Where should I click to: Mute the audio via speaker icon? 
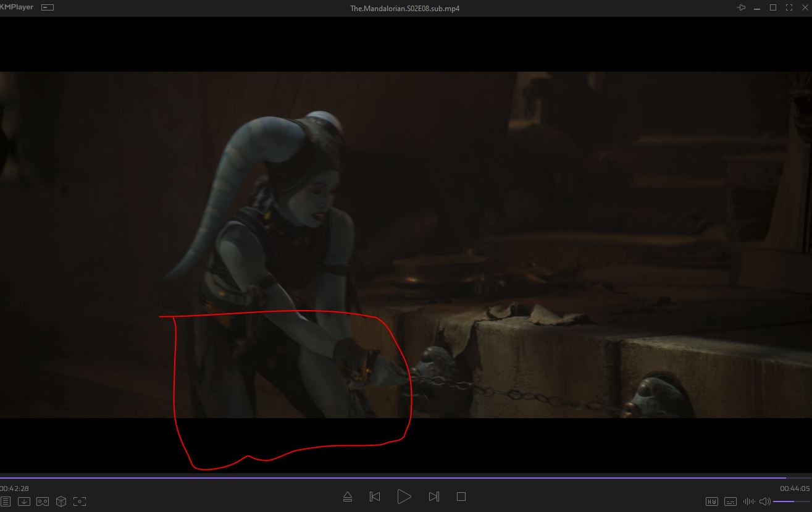[x=764, y=502]
